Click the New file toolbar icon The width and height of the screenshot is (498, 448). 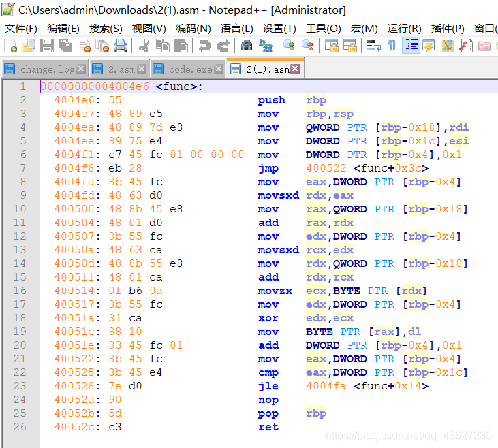point(10,46)
